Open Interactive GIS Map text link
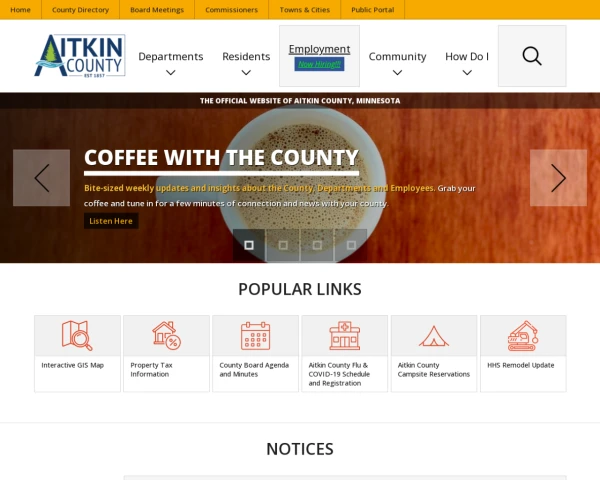 point(73,365)
